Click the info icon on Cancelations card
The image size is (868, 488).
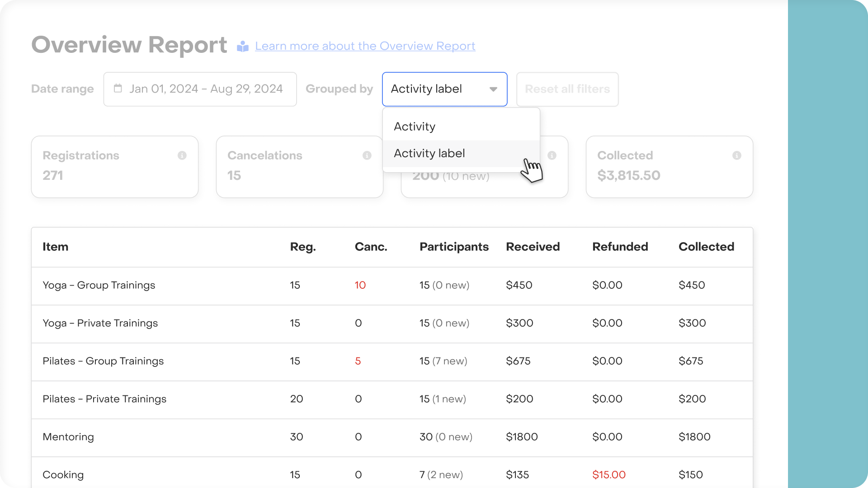pos(367,155)
